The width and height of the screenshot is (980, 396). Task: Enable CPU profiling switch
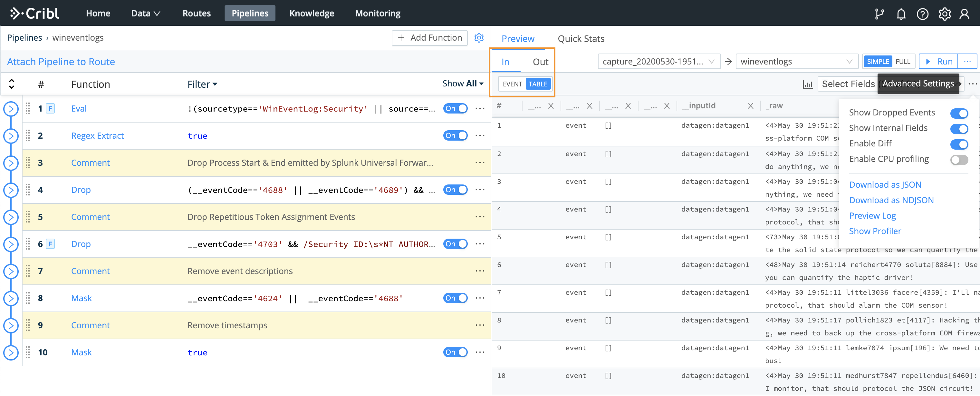pos(959,160)
